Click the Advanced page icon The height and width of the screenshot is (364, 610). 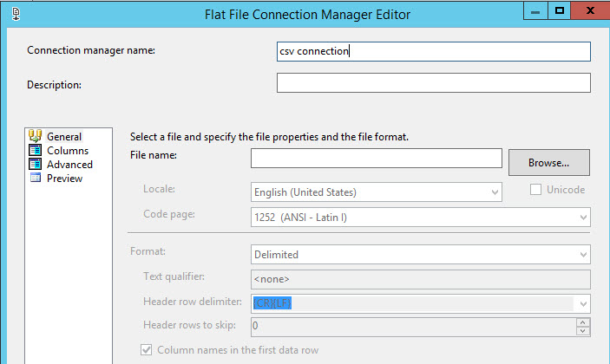click(36, 164)
